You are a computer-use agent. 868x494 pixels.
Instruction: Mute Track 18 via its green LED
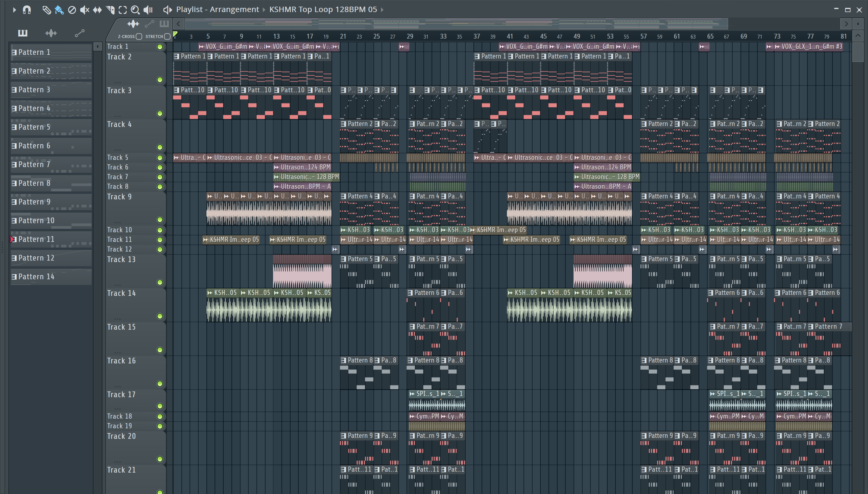tap(160, 417)
